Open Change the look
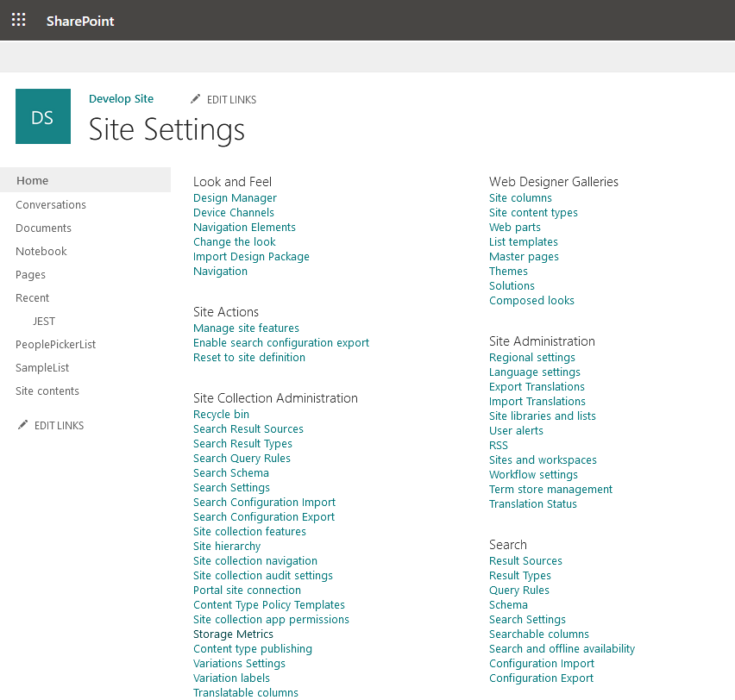The height and width of the screenshot is (700, 735). coord(235,241)
